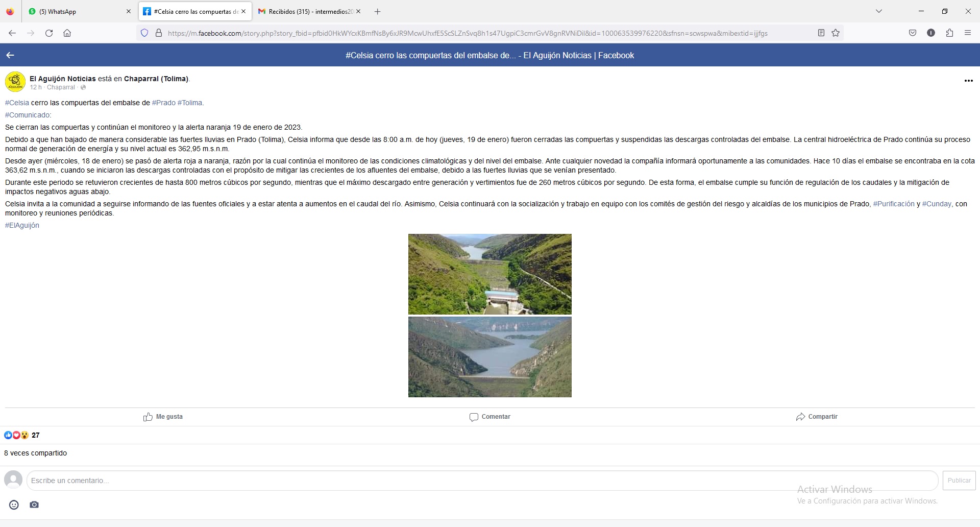Open the tracking protection shield icon
980x527 pixels.
(144, 33)
